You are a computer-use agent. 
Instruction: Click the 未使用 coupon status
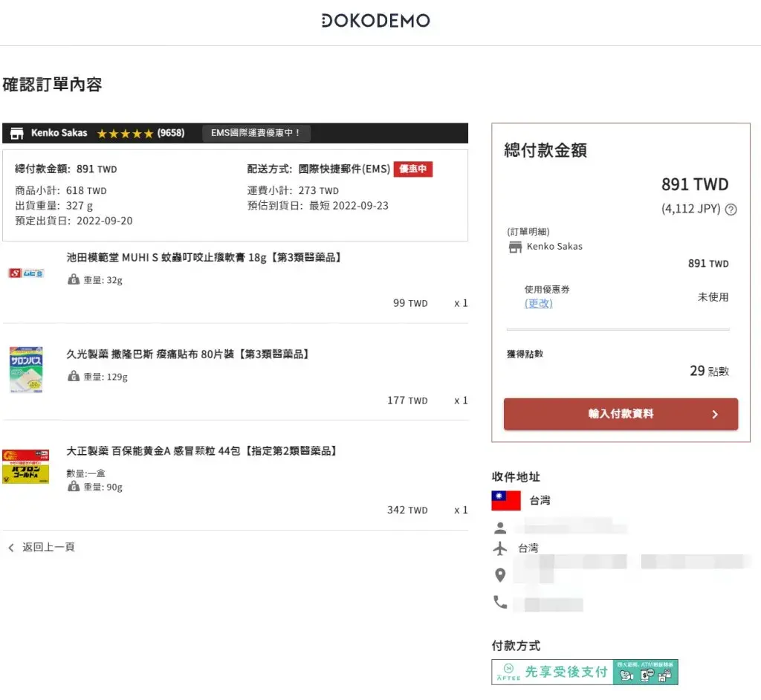coord(713,297)
